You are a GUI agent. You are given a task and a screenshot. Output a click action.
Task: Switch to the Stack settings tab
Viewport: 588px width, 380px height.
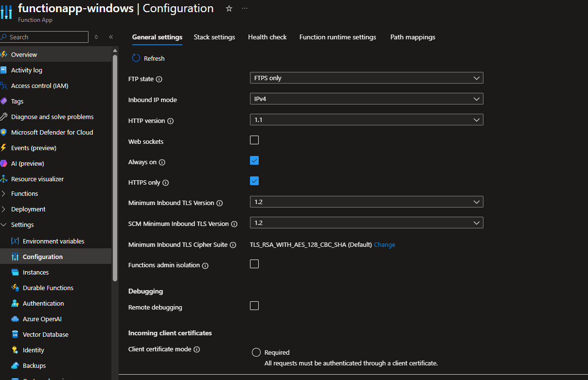tap(214, 37)
